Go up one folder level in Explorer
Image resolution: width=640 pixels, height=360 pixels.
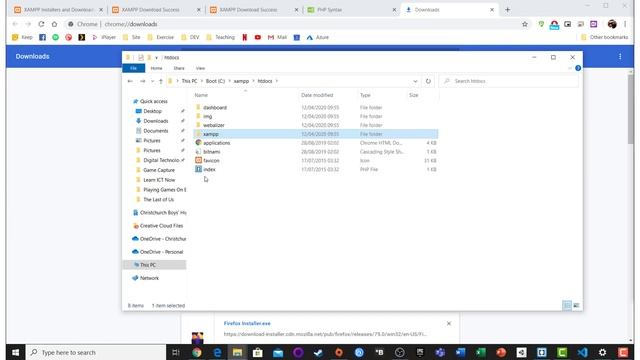161,81
